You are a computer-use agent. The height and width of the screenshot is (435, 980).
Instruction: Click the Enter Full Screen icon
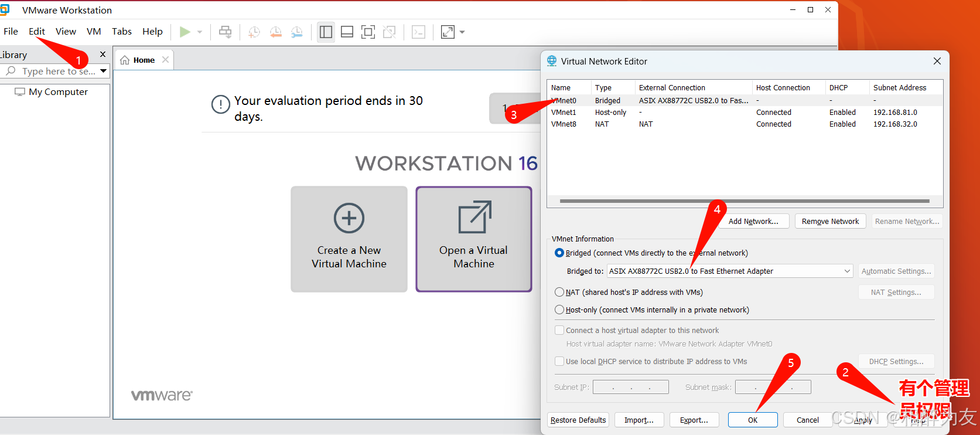coord(368,32)
